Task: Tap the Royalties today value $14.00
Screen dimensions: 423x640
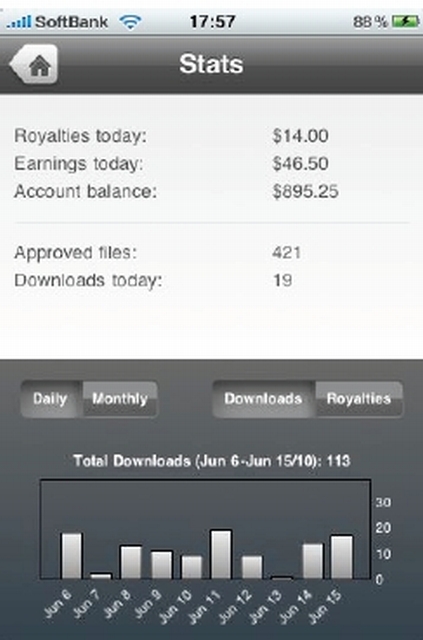Action: tap(301, 136)
